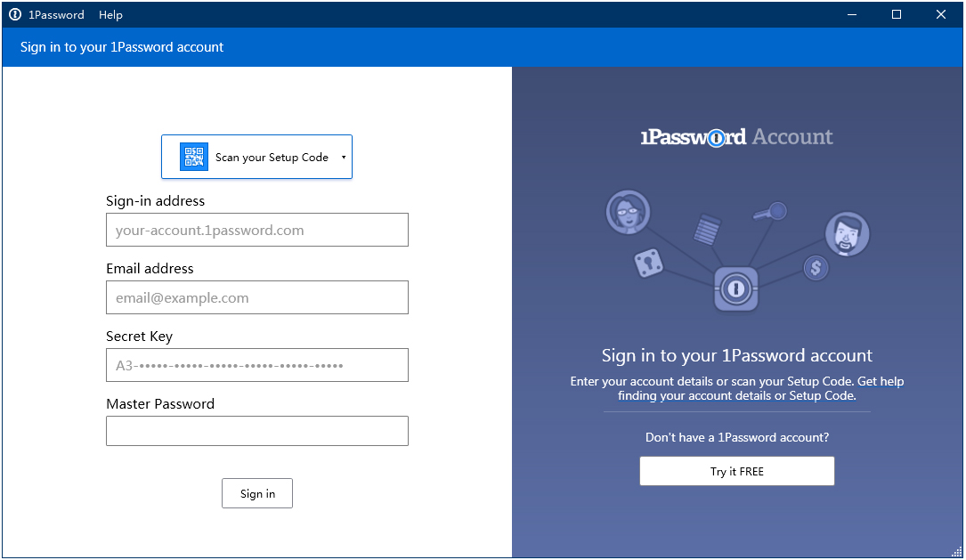966x560 pixels.
Task: Click the Master Password label
Action: coord(160,404)
